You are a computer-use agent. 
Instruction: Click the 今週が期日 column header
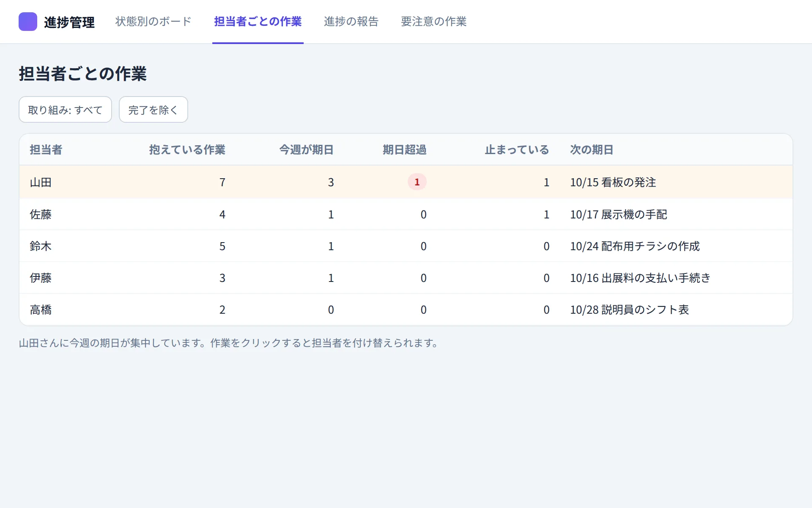pos(306,150)
